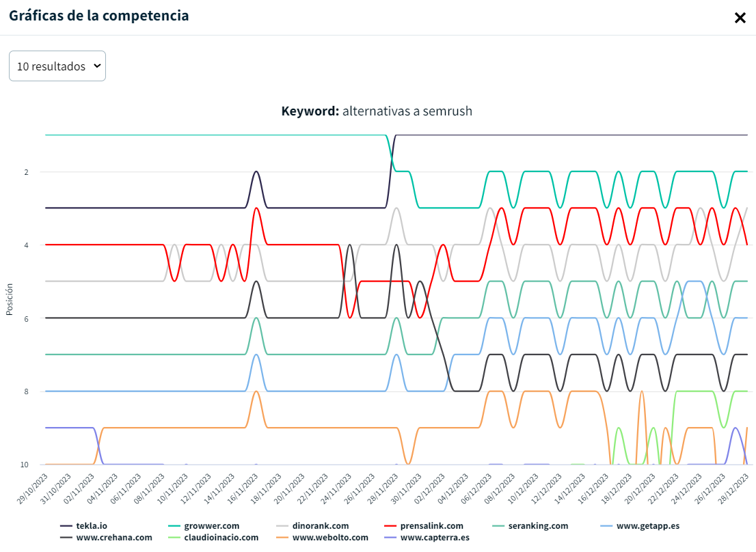
Task: Click the www.crehana.com legend marker
Action: (x=66, y=538)
